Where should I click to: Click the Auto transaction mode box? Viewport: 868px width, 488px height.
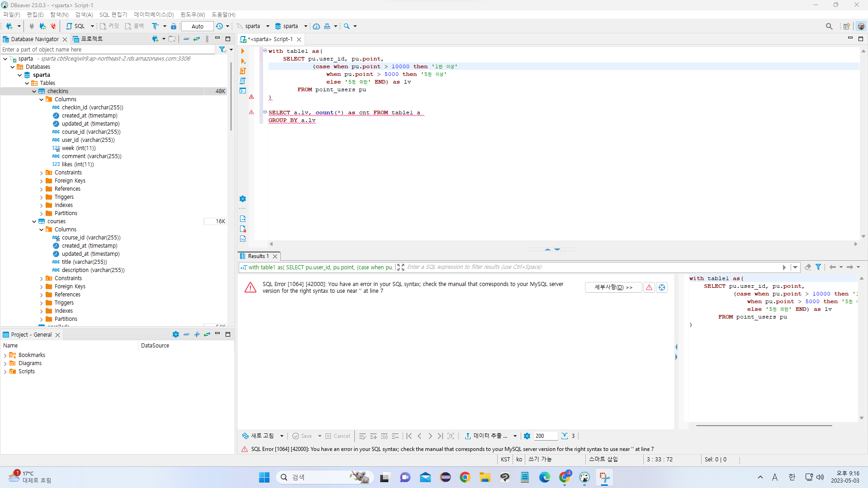tap(198, 26)
